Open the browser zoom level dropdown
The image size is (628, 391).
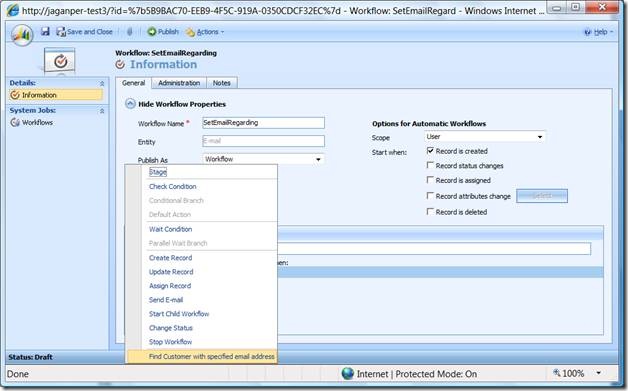[598, 373]
